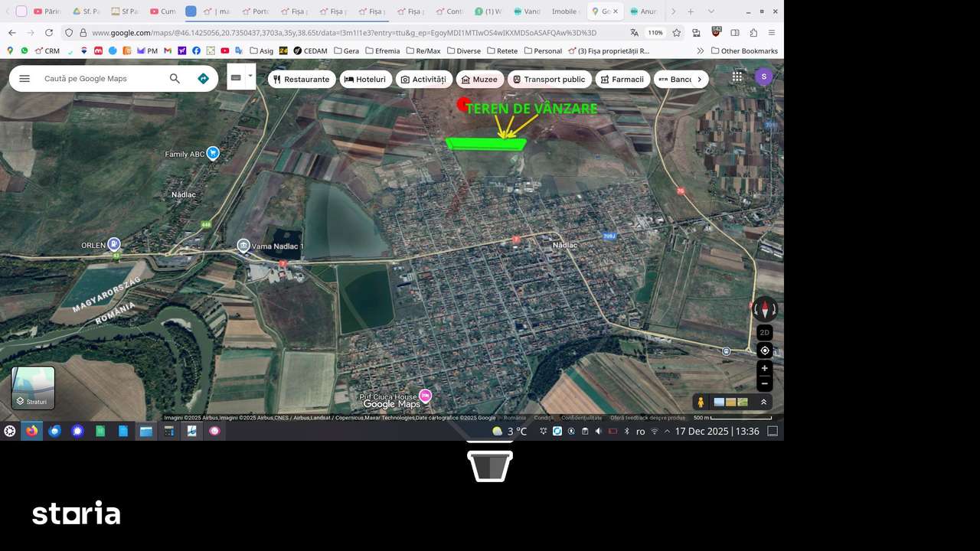Image resolution: width=980 pixels, height=551 pixels.
Task: Expand the system tray arrow
Action: coord(666,431)
